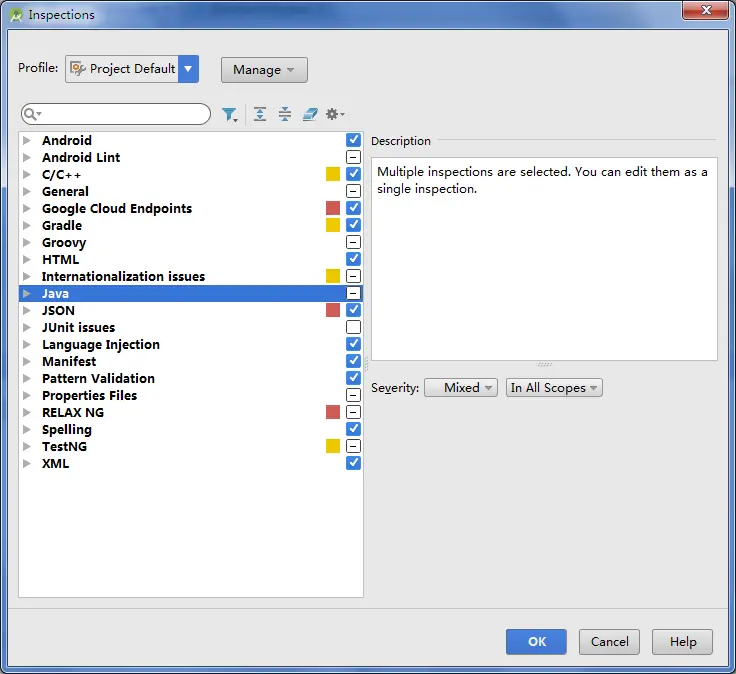Toggle the Google Cloud Endpoints checkbox
Screen dimensions: 736x674
click(353, 208)
